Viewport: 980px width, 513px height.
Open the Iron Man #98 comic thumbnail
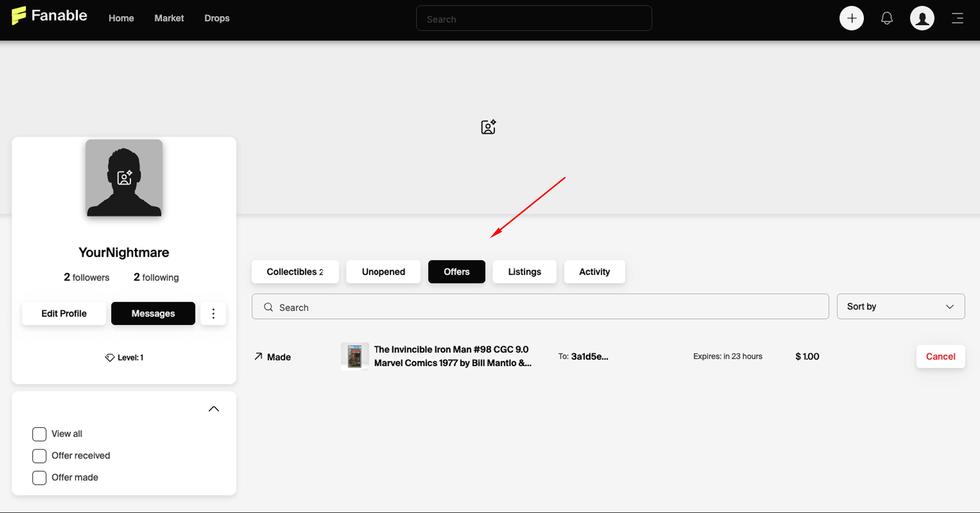coord(355,356)
